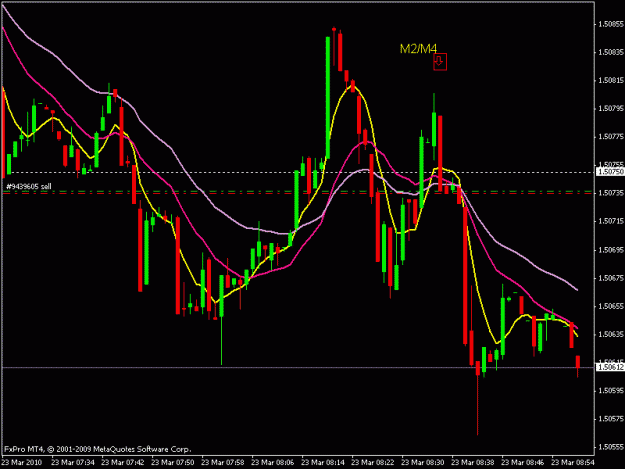This screenshot has width=625, height=469.
Task: Select the white dashed 1.50750 level line
Action: (x=298, y=172)
